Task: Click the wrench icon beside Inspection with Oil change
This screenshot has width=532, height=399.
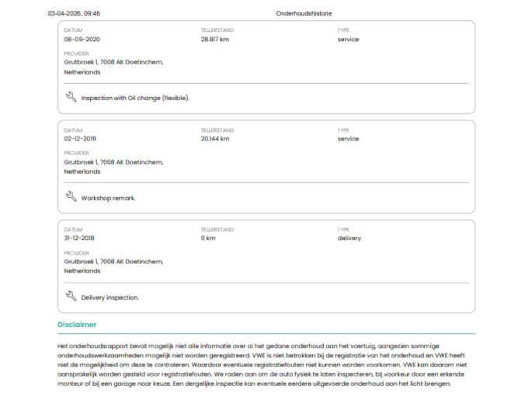Action: 71,98
